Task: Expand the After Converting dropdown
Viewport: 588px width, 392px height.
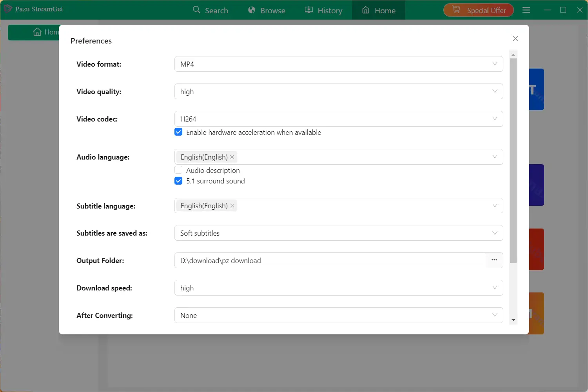Action: [339, 315]
